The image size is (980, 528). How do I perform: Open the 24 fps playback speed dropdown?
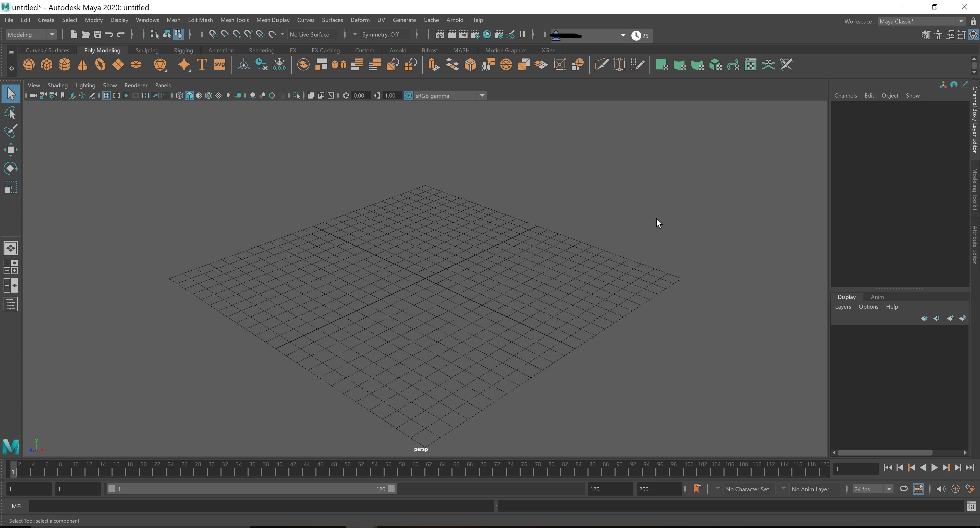tap(889, 489)
